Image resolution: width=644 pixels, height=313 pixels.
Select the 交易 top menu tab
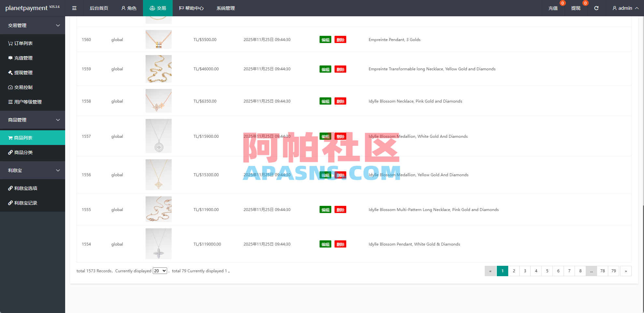[158, 8]
